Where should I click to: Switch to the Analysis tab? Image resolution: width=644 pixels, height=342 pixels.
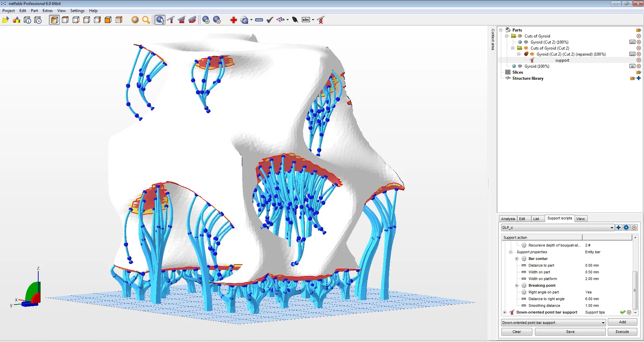click(x=508, y=219)
